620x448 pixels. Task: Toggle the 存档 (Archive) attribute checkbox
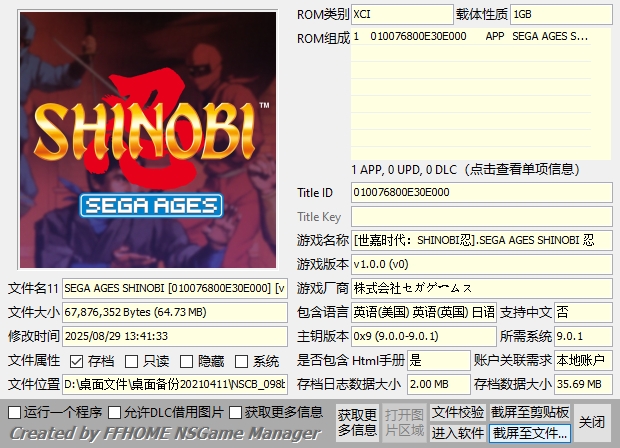[77, 361]
